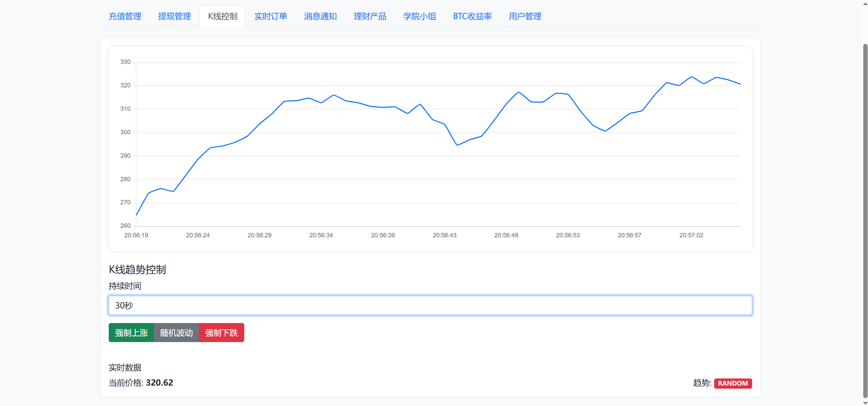Click the K线趋势控制 heading
868x406 pixels.
137,270
